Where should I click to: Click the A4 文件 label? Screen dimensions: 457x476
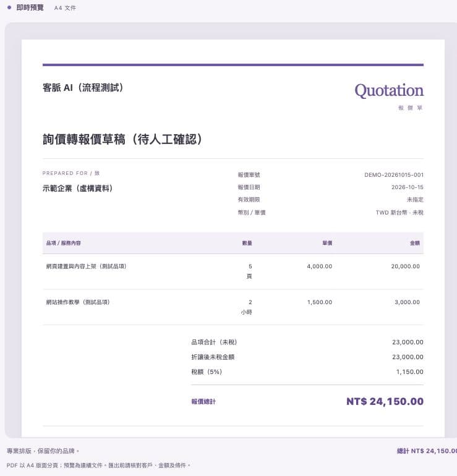pos(65,8)
